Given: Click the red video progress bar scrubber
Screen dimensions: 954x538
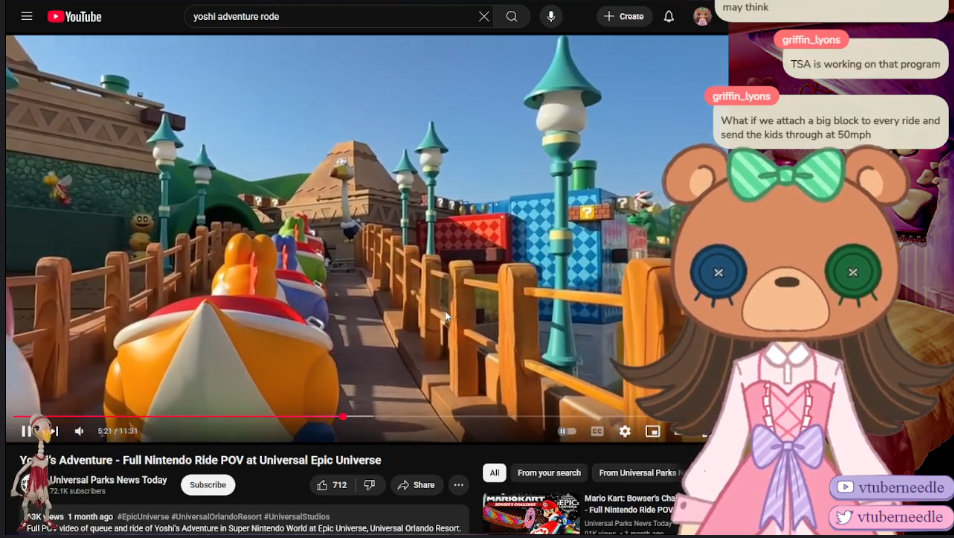Looking at the screenshot, I should pos(343,416).
